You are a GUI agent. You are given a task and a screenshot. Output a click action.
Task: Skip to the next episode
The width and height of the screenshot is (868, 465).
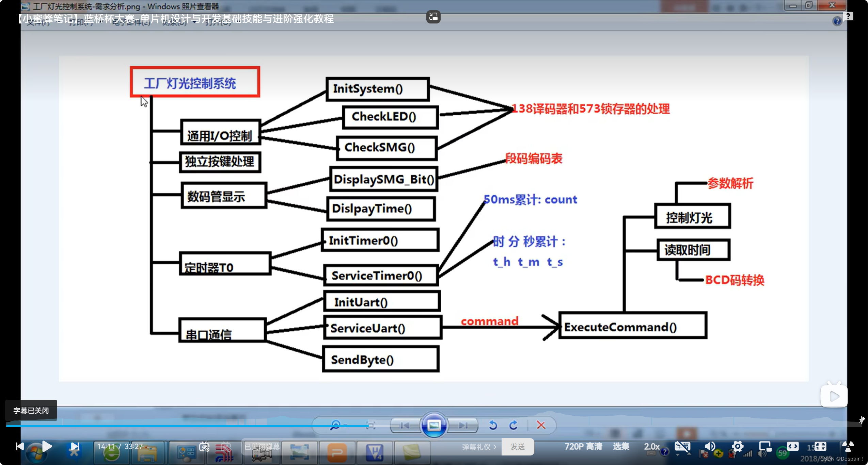pyautogui.click(x=75, y=446)
